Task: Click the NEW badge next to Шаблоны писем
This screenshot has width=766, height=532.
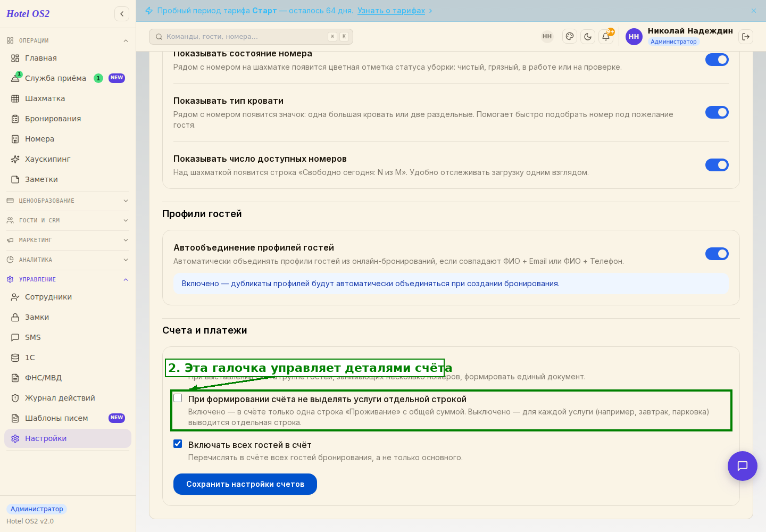Action: point(116,418)
